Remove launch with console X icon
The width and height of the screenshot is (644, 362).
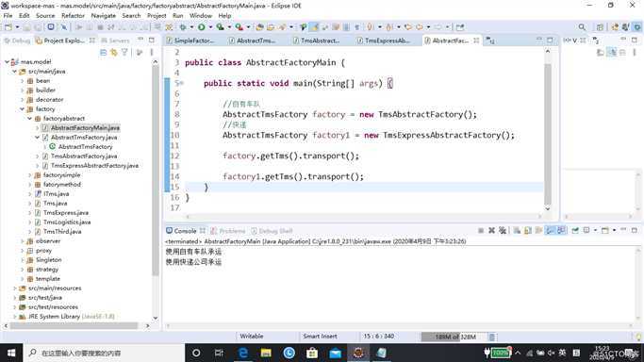(x=491, y=231)
